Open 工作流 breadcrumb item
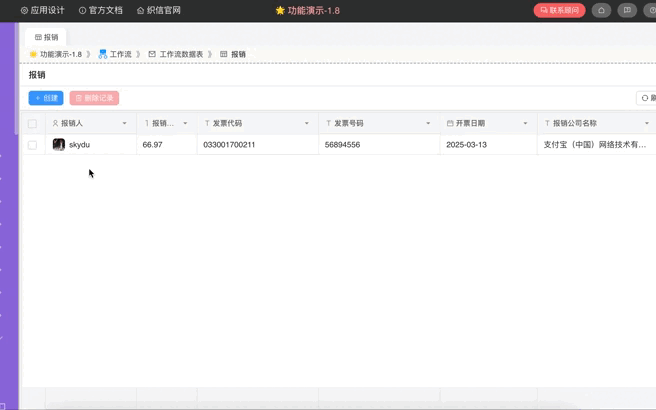656x410 pixels. click(120, 54)
